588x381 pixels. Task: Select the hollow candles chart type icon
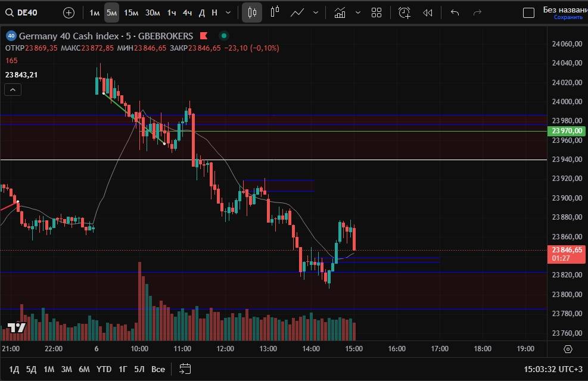275,13
